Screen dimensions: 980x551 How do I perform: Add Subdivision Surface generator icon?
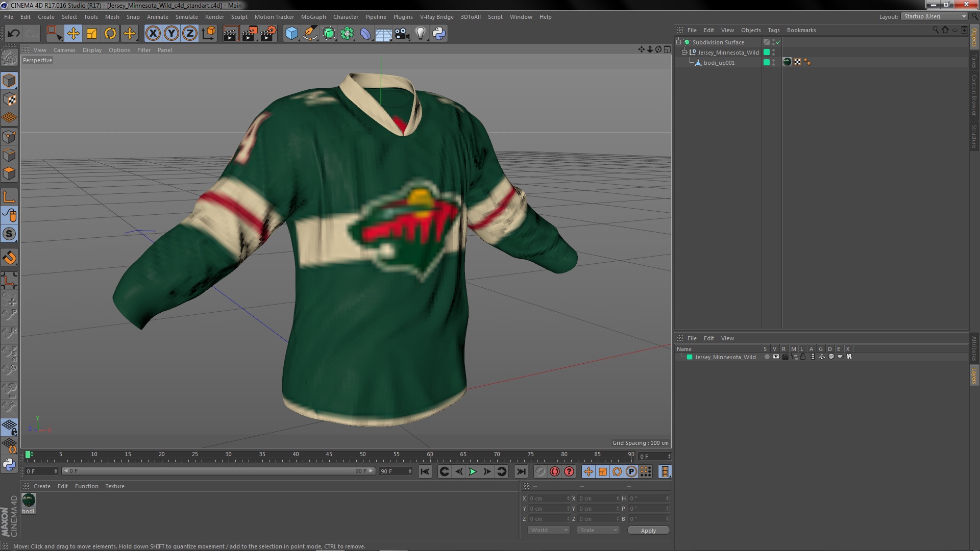(x=329, y=34)
